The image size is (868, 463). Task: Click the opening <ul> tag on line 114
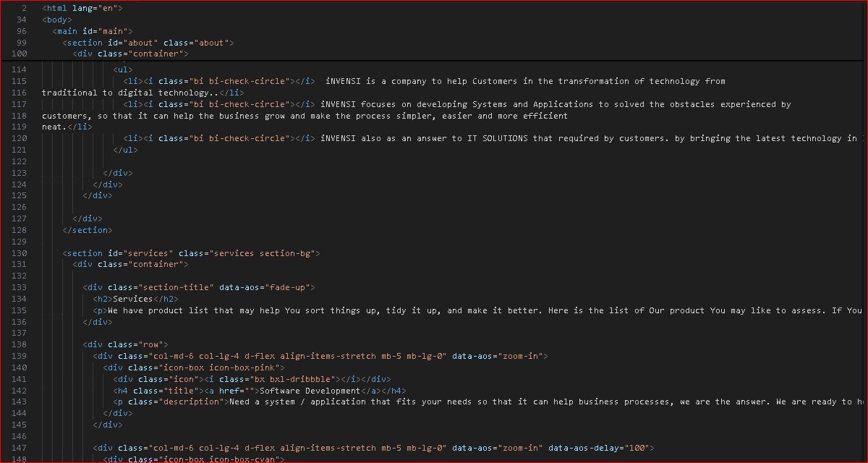[x=123, y=69]
